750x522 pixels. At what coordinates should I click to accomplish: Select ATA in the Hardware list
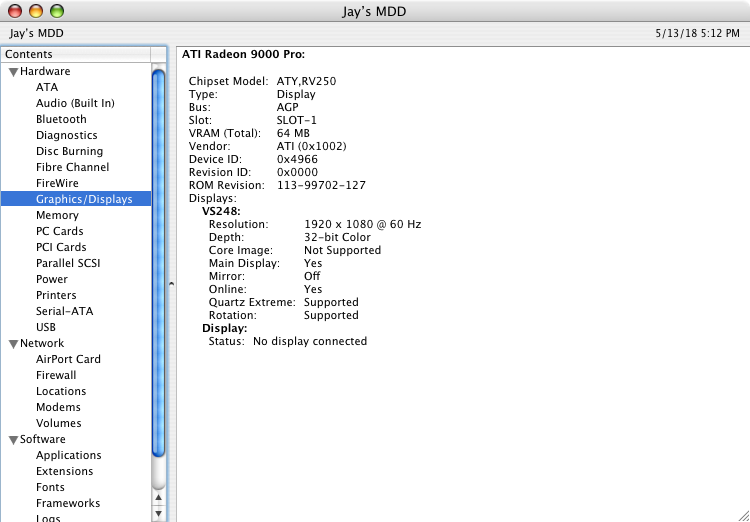point(47,87)
